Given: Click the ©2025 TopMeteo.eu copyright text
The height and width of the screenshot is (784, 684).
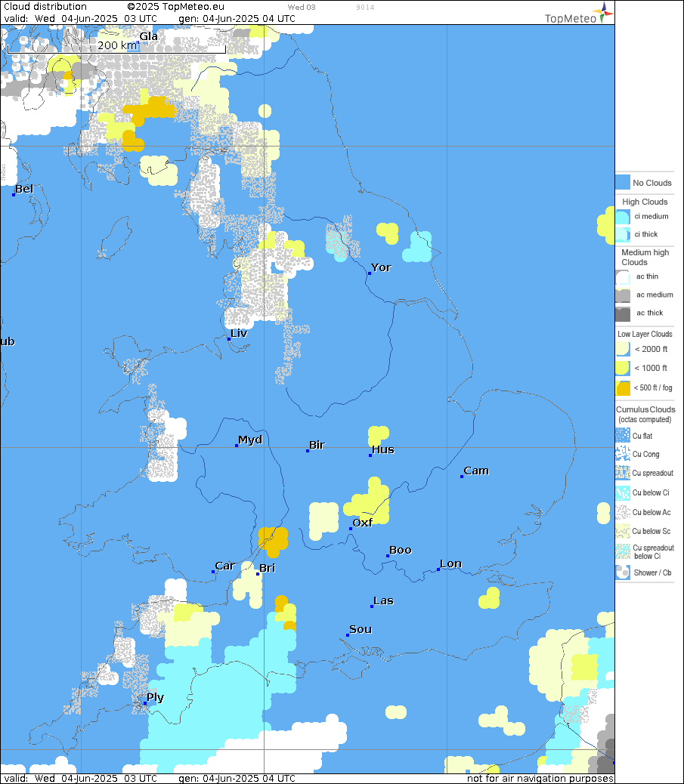Looking at the screenshot, I should (175, 7).
